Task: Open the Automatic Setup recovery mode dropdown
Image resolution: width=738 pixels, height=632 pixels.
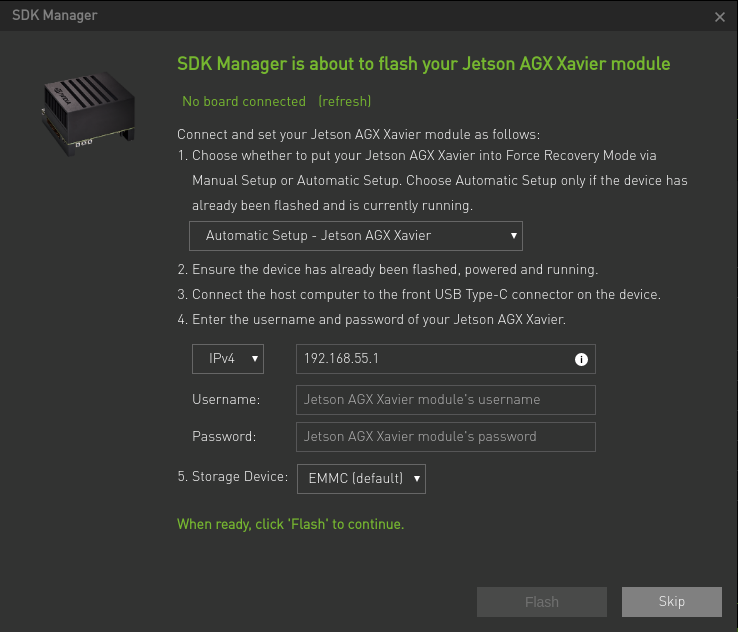Action: click(x=356, y=236)
